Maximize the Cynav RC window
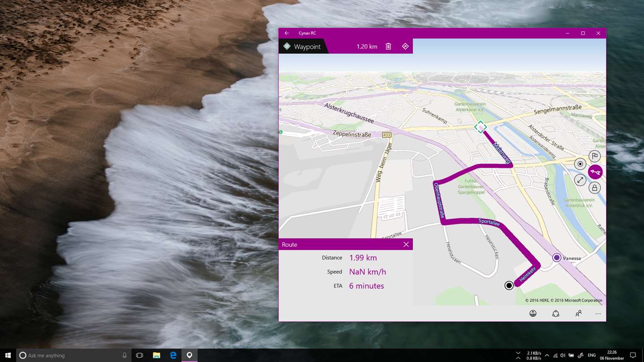Screen dimensions: 644x362 [x=583, y=33]
